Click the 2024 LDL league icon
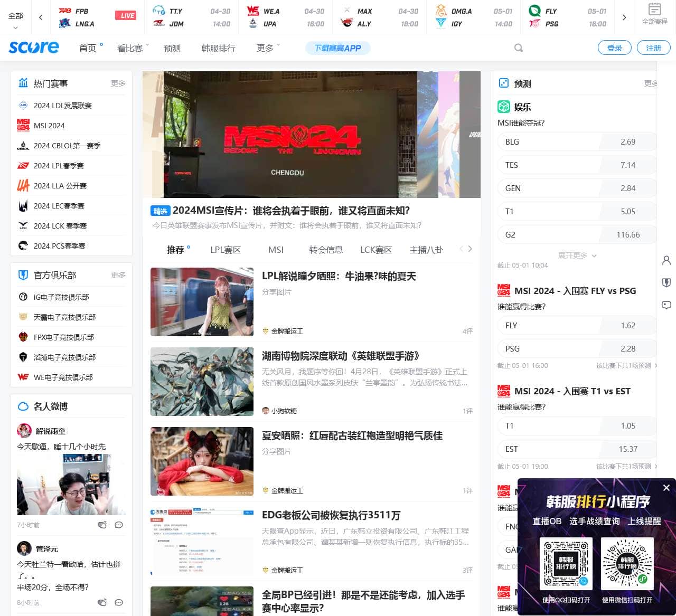 [23, 106]
